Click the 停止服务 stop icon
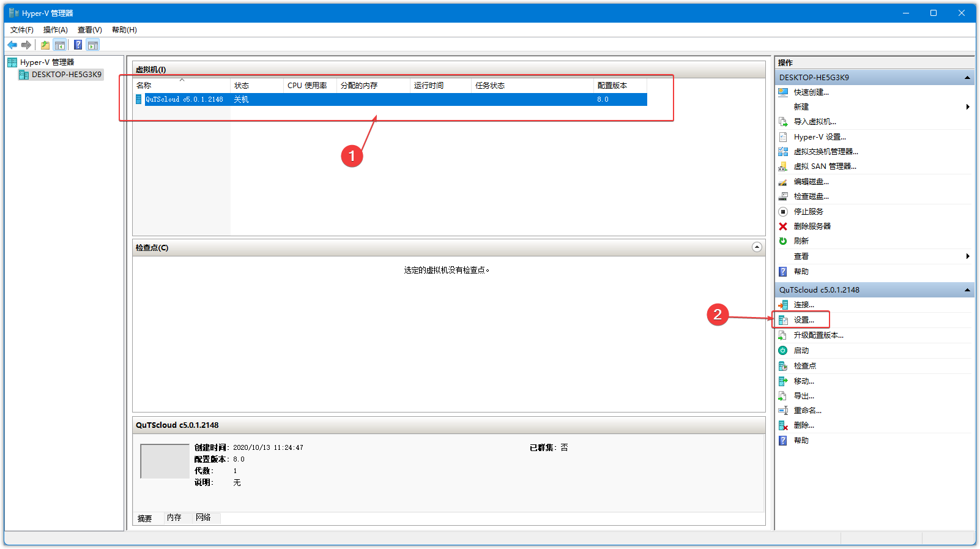 [783, 212]
